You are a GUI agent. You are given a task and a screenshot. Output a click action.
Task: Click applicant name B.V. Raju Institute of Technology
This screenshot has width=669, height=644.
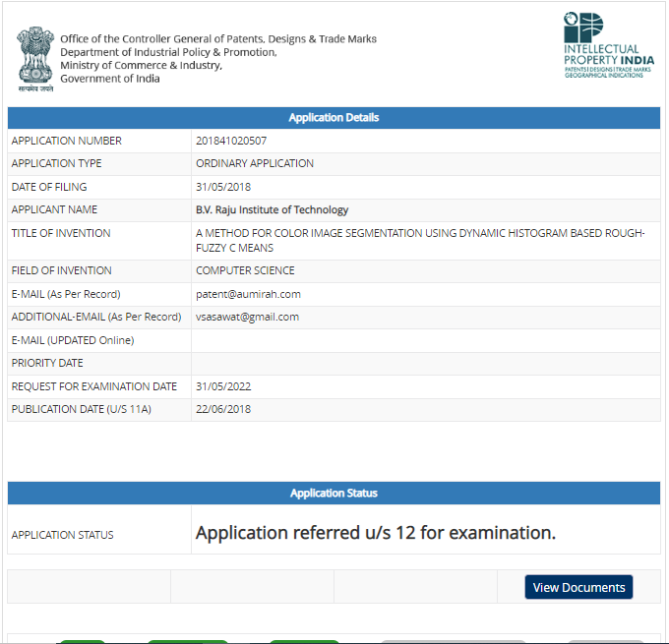(x=272, y=209)
